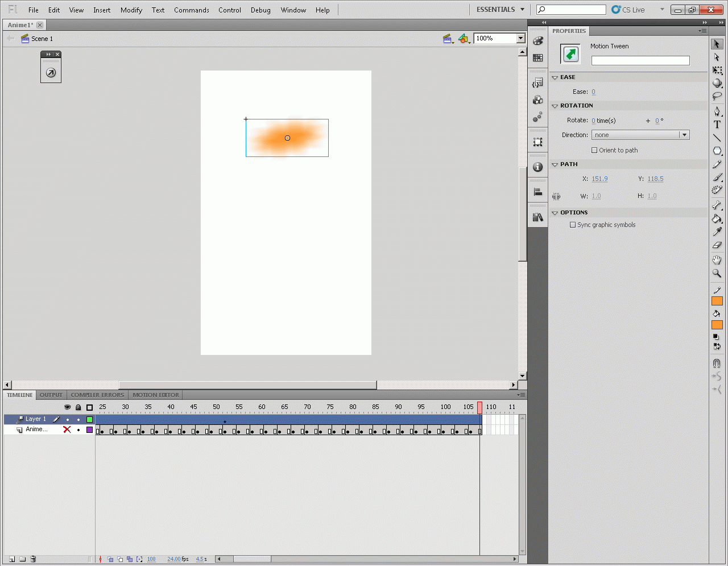Activate the Zoom magnifier tool
The image size is (728, 566).
tap(717, 274)
